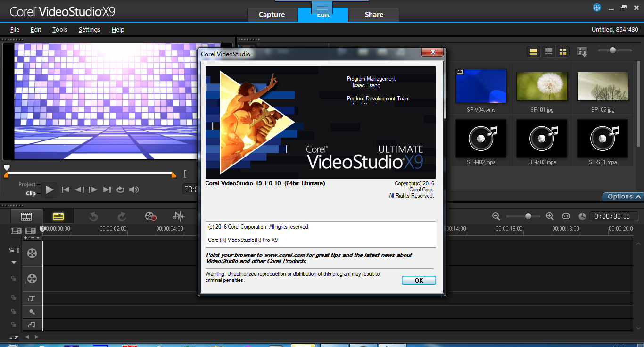
Task: Toggle lock on the Voice track
Action: click(14, 312)
